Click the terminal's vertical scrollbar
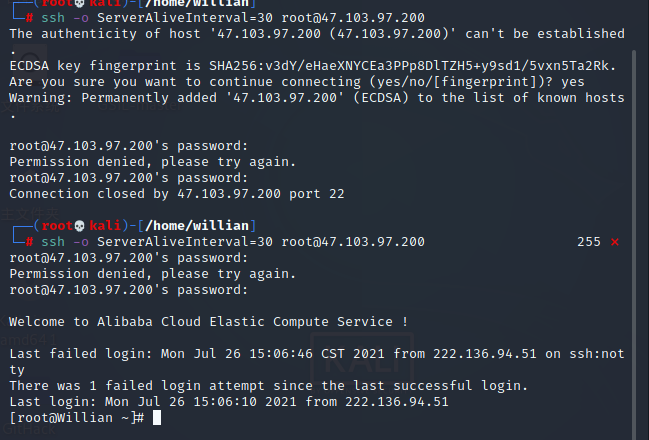The image size is (649, 440). coord(634,244)
